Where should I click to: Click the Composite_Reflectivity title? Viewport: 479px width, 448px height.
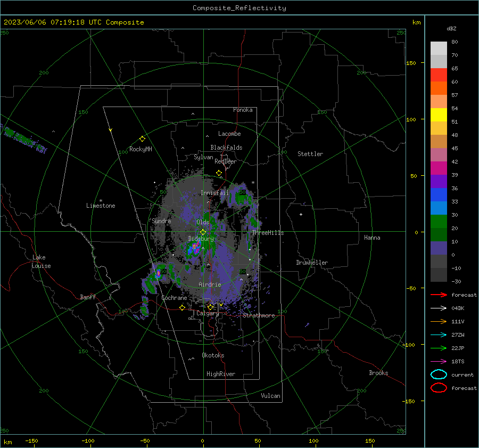[240, 8]
